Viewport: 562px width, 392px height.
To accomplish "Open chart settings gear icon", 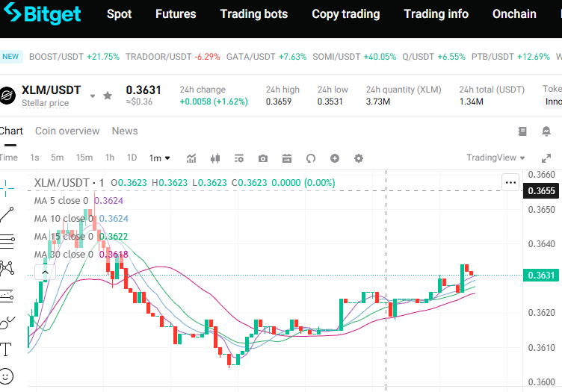I will pos(359,158).
